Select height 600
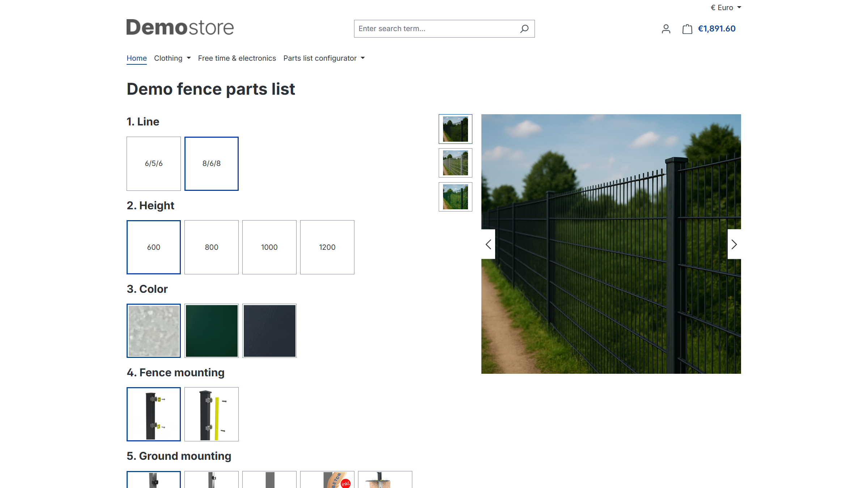This screenshot has height=488, width=868. tap(154, 247)
